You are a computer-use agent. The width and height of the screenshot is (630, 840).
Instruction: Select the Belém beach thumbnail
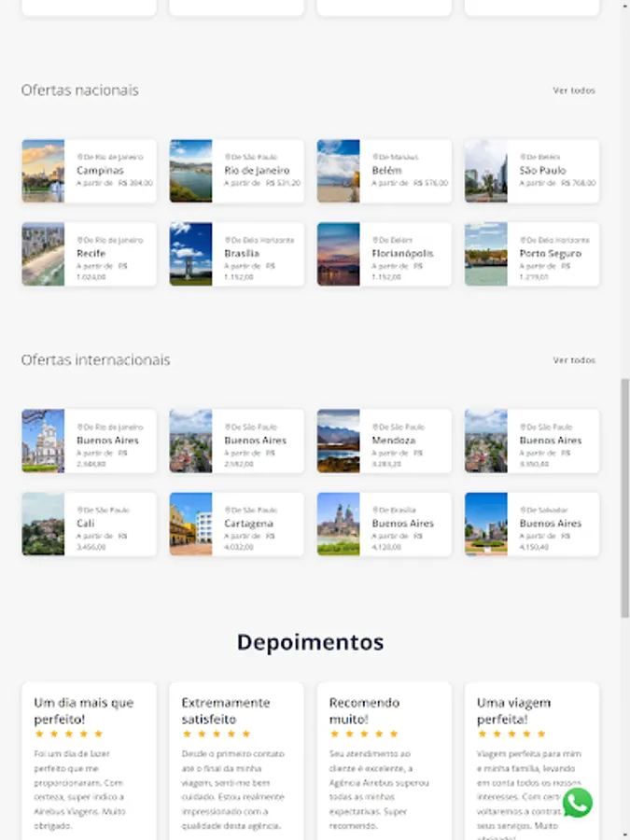(x=339, y=171)
